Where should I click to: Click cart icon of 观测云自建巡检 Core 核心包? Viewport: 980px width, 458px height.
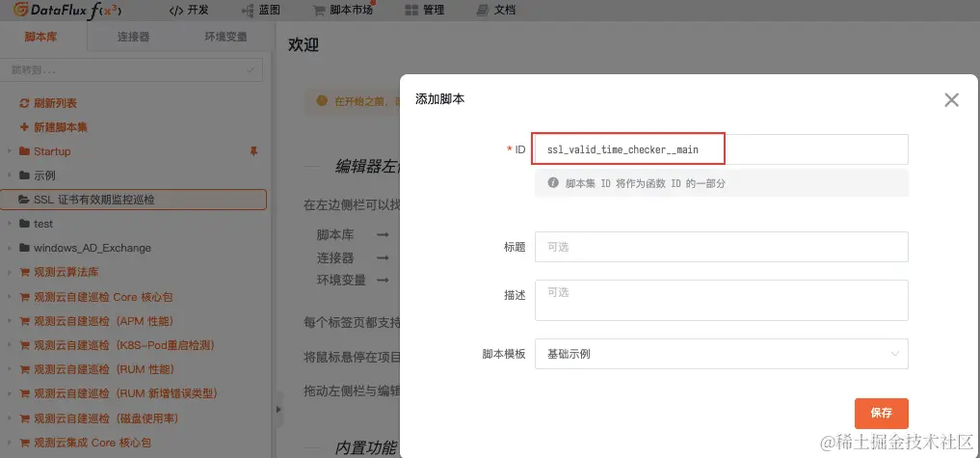point(25,297)
